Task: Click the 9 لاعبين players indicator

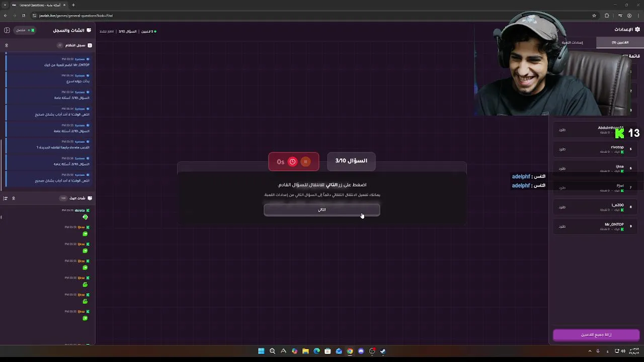Action: 148,31
